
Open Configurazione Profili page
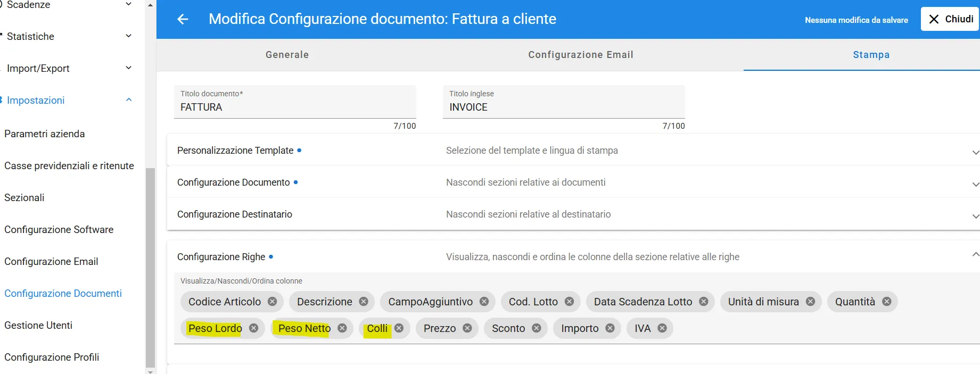click(x=52, y=357)
